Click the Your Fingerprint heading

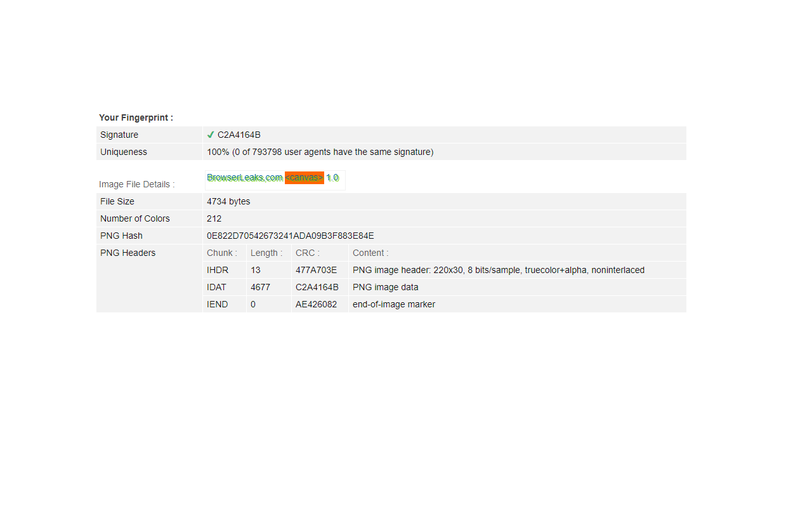click(136, 117)
